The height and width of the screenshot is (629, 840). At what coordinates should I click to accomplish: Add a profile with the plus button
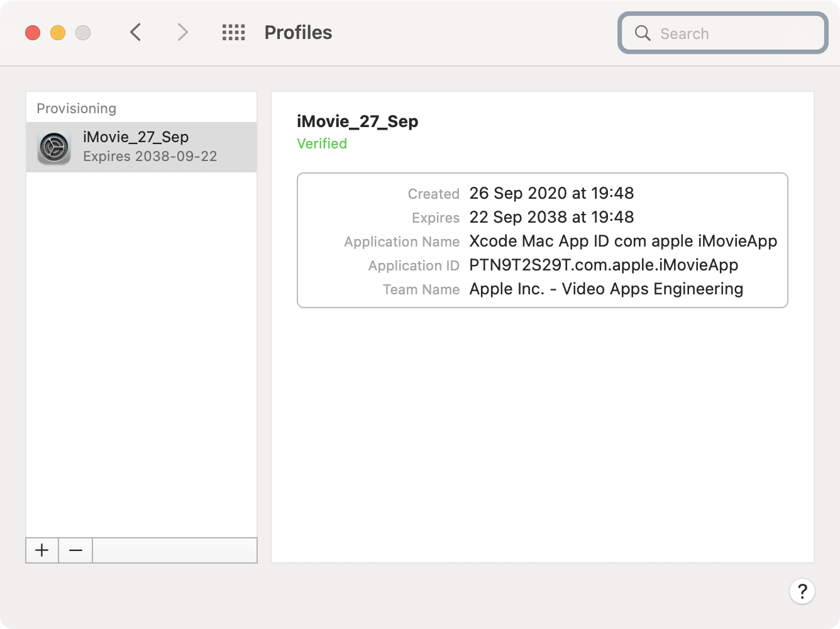click(x=42, y=550)
